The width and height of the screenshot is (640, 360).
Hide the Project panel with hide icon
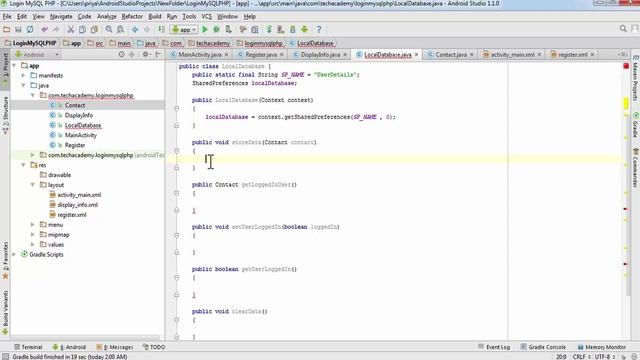click(x=158, y=54)
